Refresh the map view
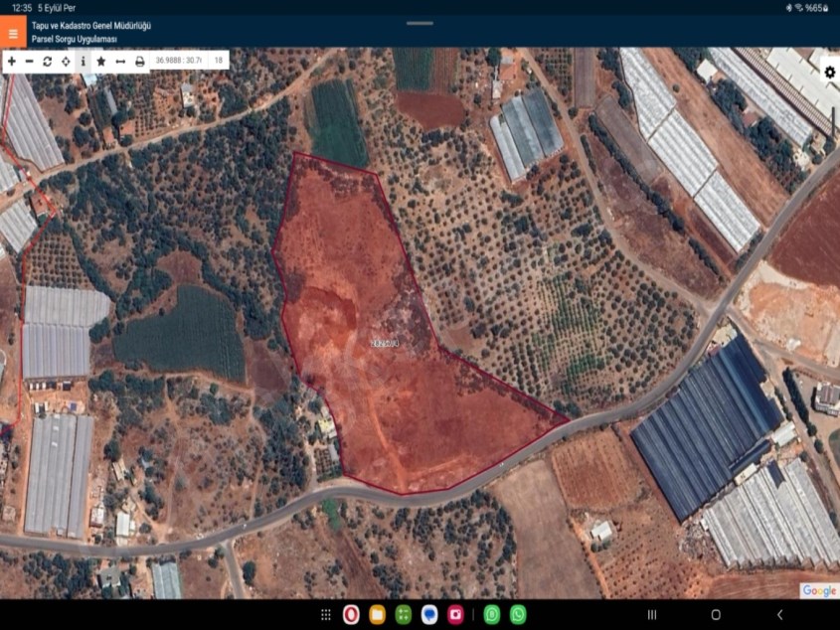Screen dimensions: 840x630 [47, 61]
